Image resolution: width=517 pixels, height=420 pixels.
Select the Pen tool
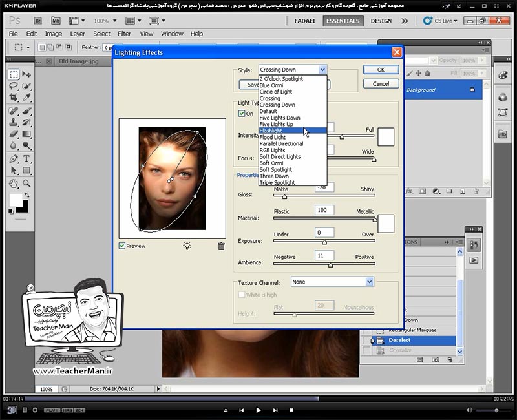coord(14,158)
